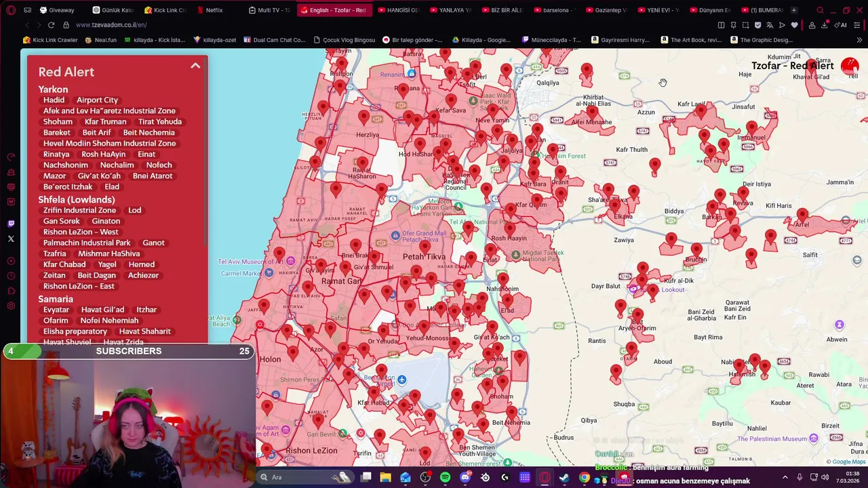
Task: Reload the tzevaadom page
Action: 51,25
